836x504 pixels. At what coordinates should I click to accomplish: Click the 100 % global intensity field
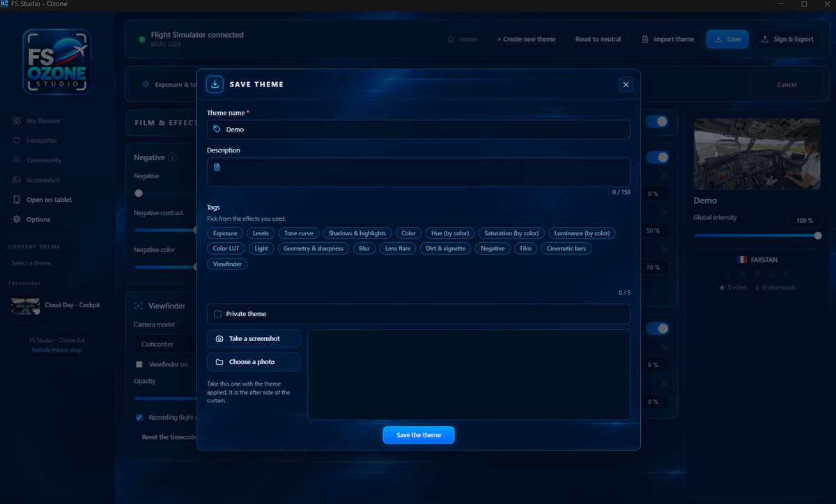(x=805, y=221)
